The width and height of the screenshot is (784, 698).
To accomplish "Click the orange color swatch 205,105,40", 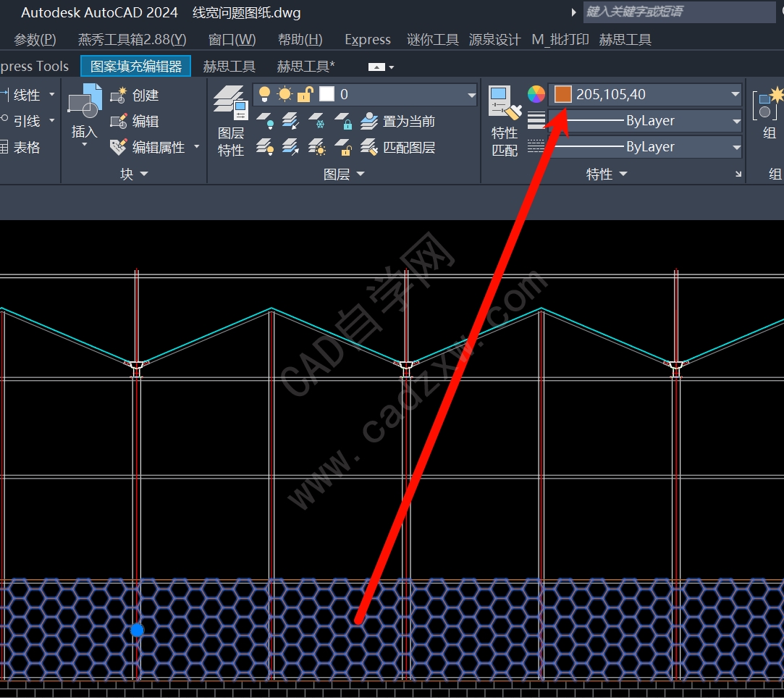I will (x=562, y=94).
